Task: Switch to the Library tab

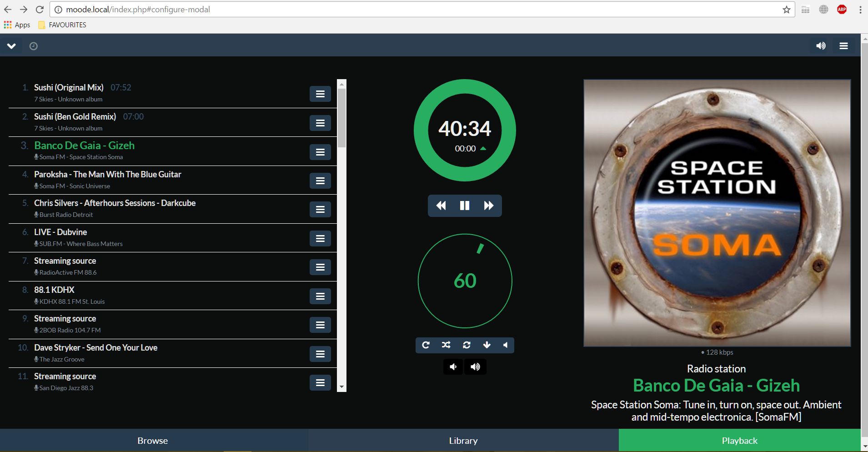Action: [x=463, y=441]
